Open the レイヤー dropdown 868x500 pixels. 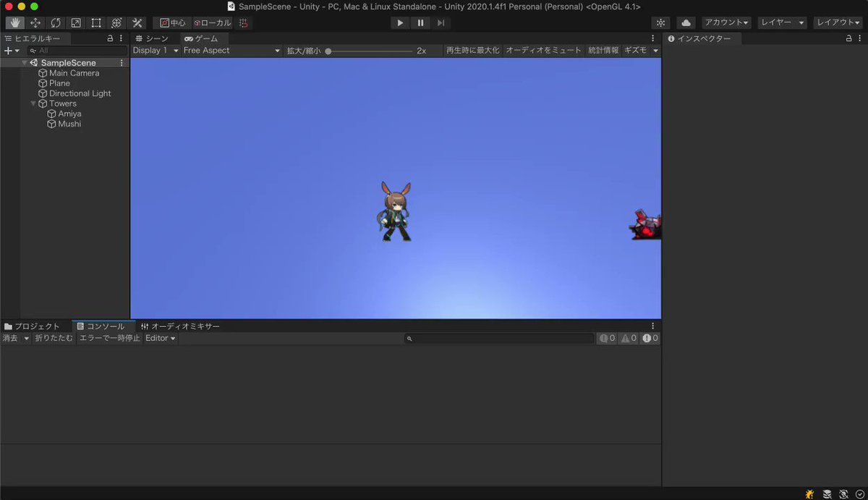(x=782, y=22)
